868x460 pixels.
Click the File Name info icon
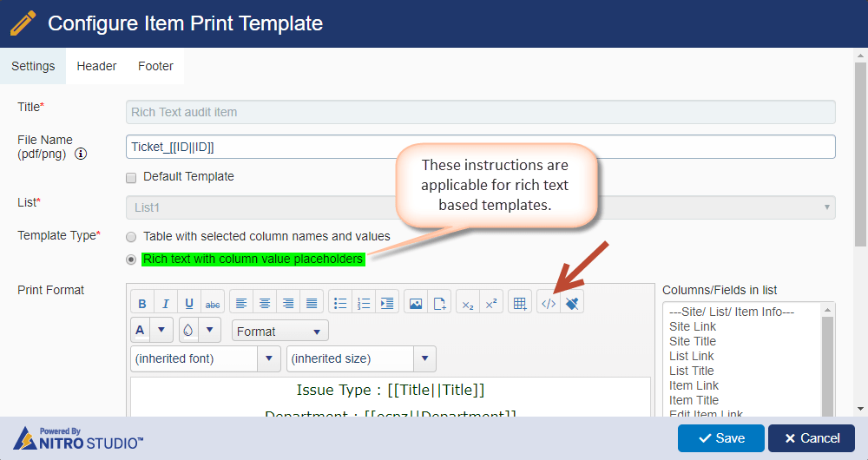81,154
